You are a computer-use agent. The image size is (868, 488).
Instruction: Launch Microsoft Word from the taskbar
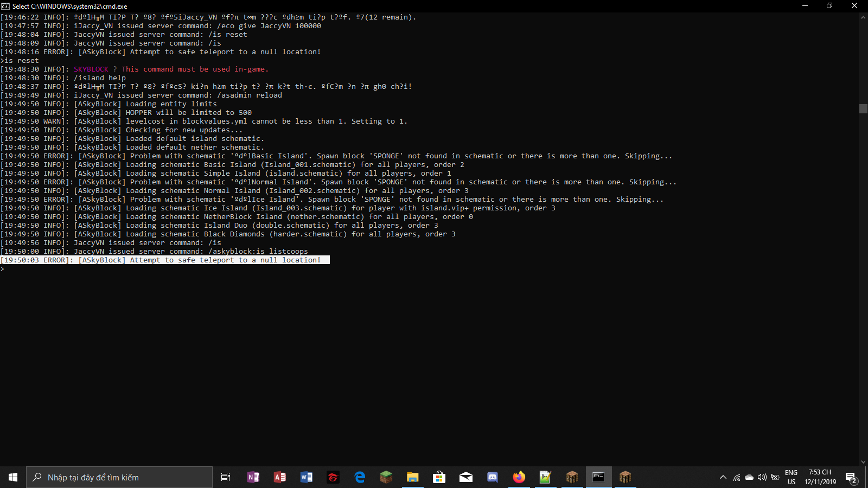pyautogui.click(x=306, y=477)
